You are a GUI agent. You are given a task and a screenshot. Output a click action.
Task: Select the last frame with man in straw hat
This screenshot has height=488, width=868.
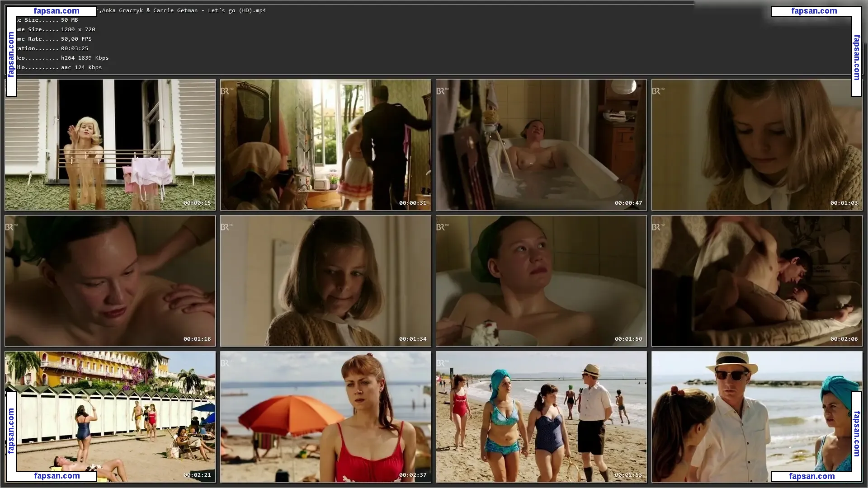tap(757, 417)
